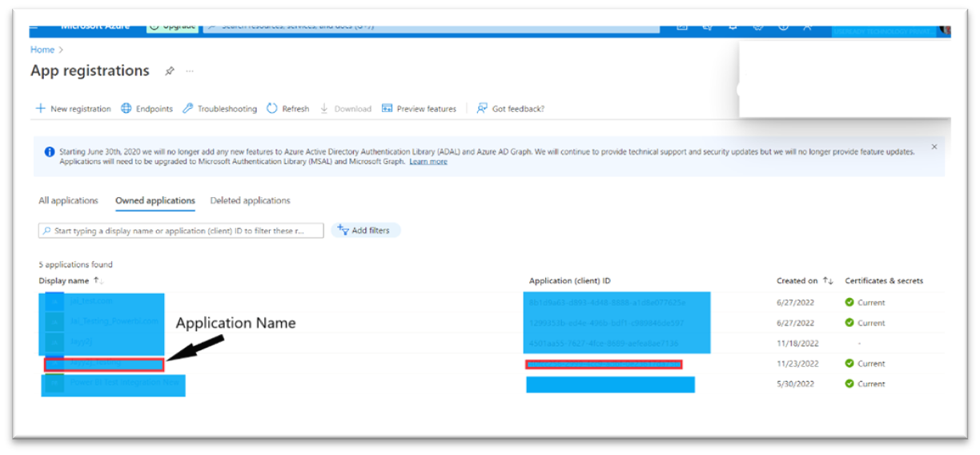Follow the Learn more link
The height and width of the screenshot is (455, 980).
tap(428, 162)
